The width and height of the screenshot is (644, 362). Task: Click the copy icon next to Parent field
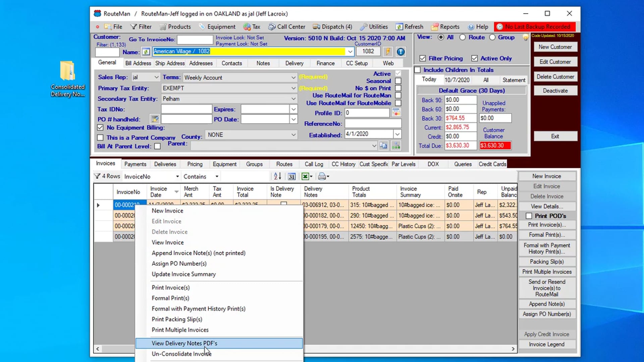(x=383, y=146)
